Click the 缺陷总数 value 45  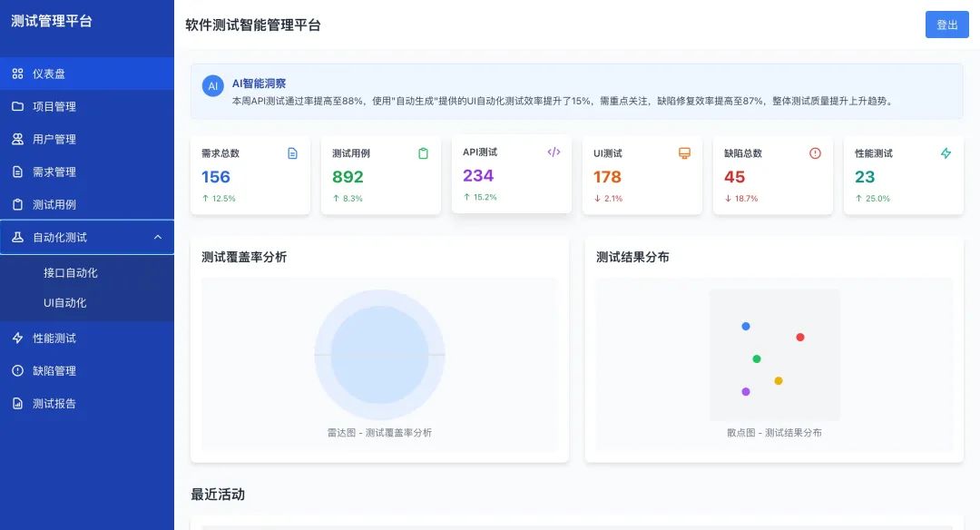pos(734,177)
